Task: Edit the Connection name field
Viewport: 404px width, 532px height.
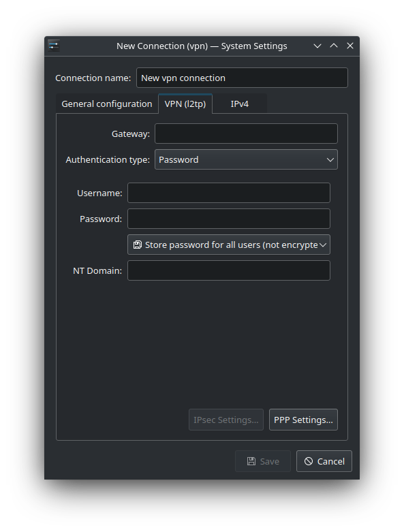Action: [242, 78]
